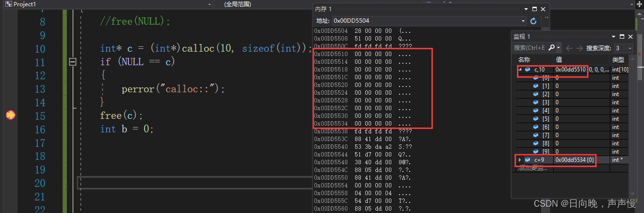
Task: Open the search depth dropdown
Action: (x=630, y=48)
